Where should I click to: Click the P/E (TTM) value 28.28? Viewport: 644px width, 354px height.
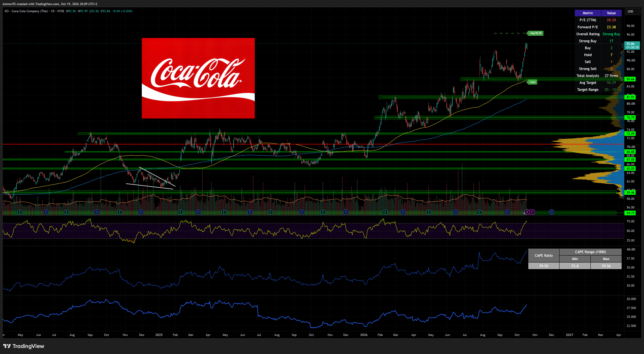[x=611, y=20]
